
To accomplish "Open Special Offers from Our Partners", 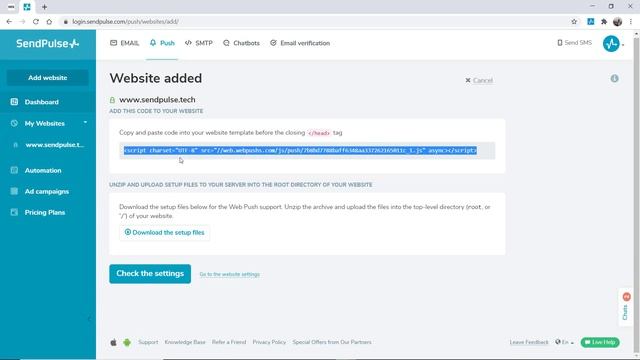I will coord(332,342).
